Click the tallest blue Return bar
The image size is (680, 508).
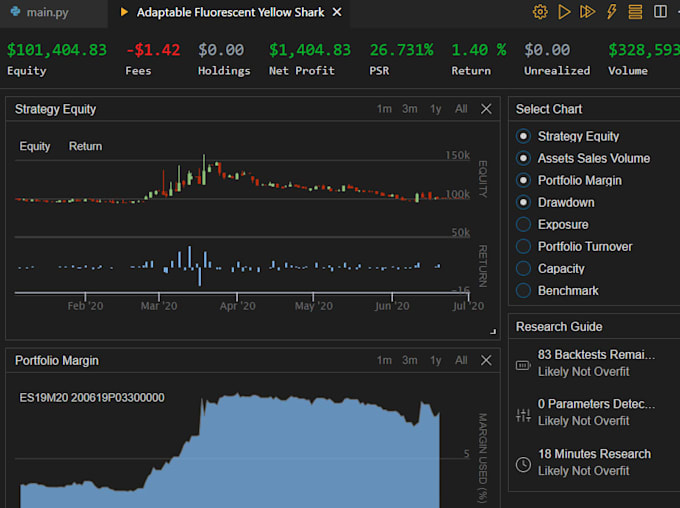(x=189, y=257)
